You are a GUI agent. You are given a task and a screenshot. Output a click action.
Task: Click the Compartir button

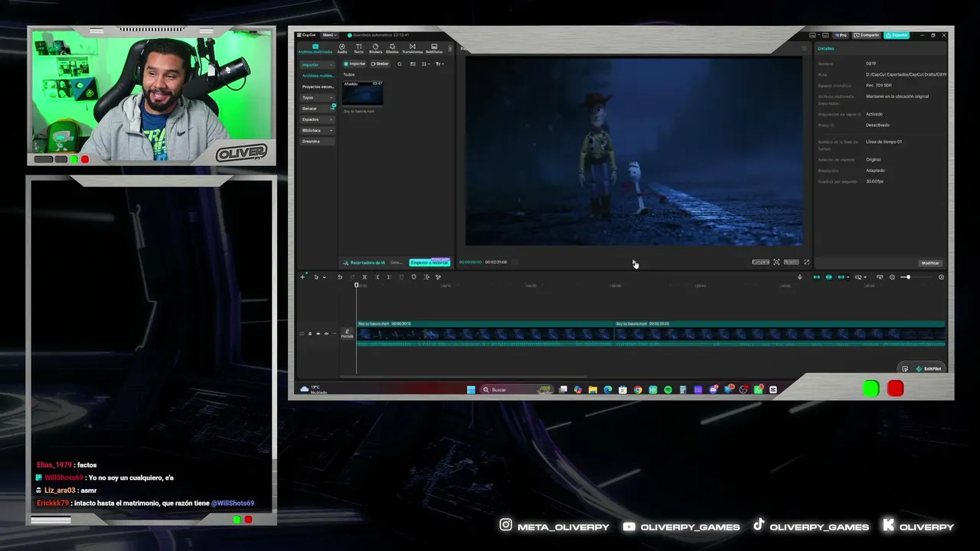tap(868, 35)
